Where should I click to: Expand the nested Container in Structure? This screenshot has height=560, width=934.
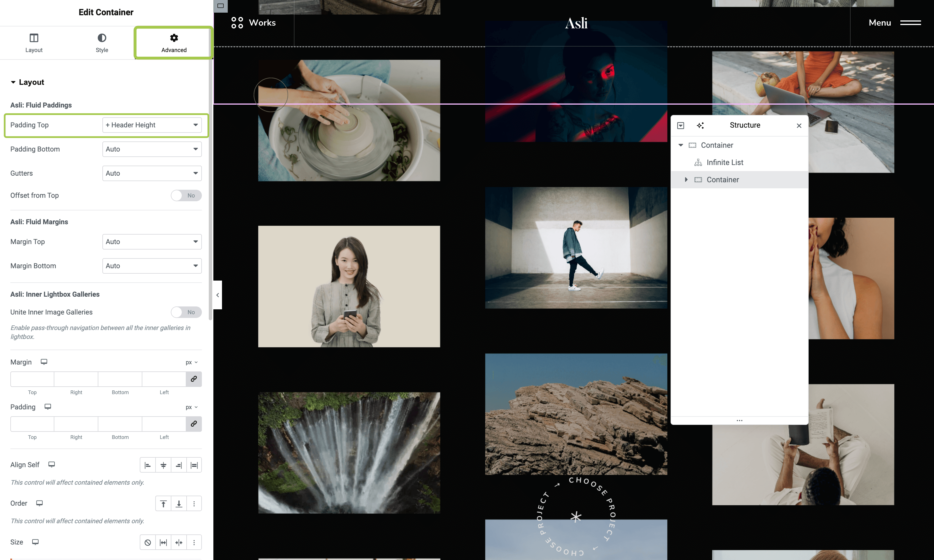686,180
